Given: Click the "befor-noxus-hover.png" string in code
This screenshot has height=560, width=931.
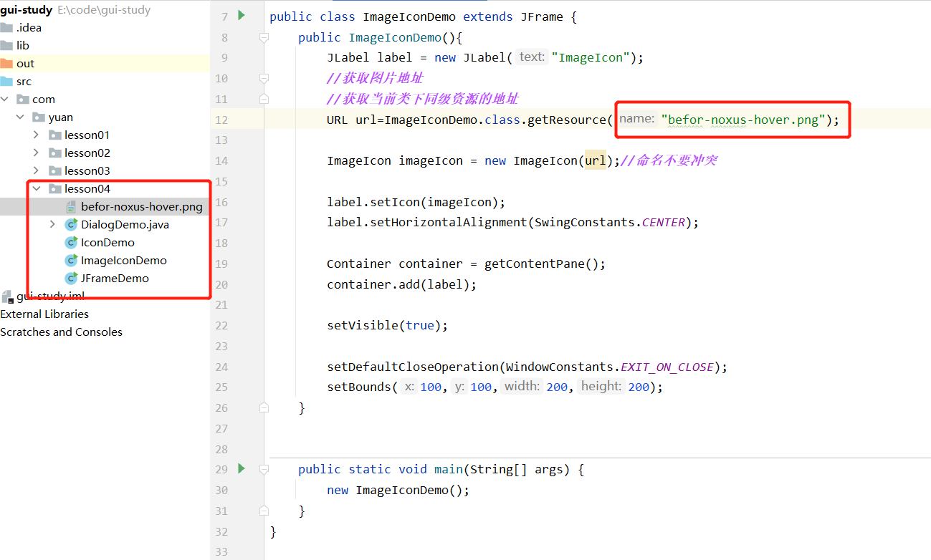Looking at the screenshot, I should [x=743, y=120].
